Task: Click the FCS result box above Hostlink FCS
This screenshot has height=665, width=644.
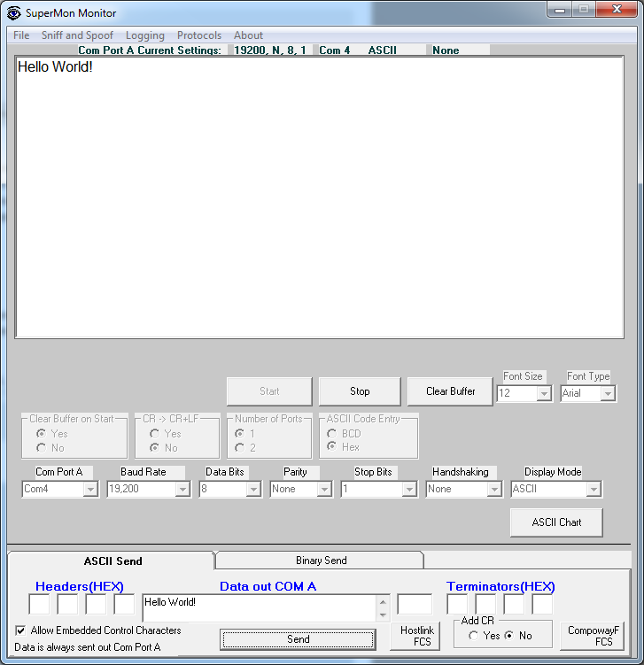Action: tap(415, 605)
